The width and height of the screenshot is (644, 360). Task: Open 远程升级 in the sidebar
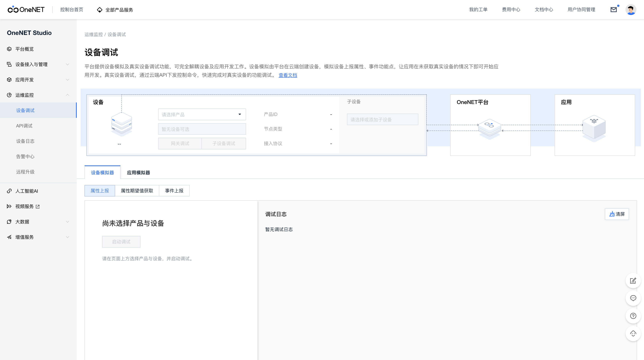pyautogui.click(x=38, y=172)
